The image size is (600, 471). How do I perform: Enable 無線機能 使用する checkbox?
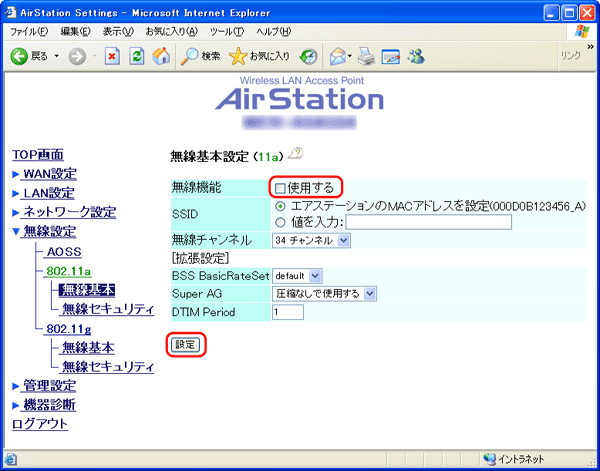pos(280,188)
